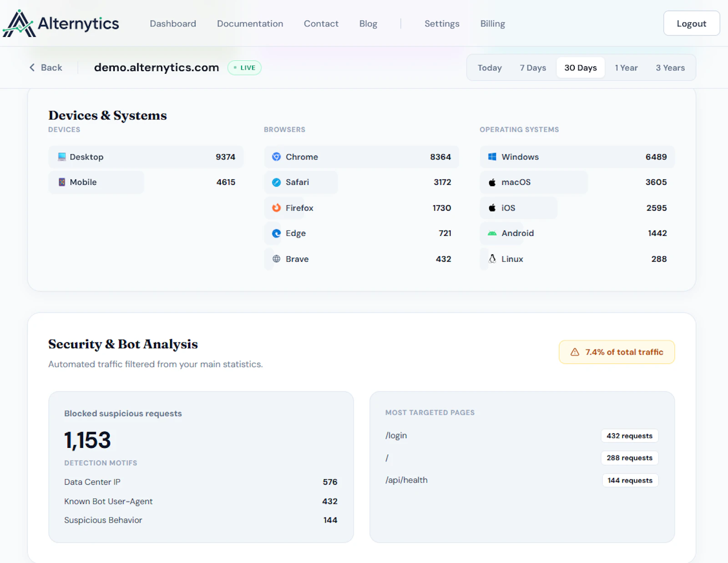Click the iOS count 2595
This screenshot has width=728, height=563.
pos(657,208)
